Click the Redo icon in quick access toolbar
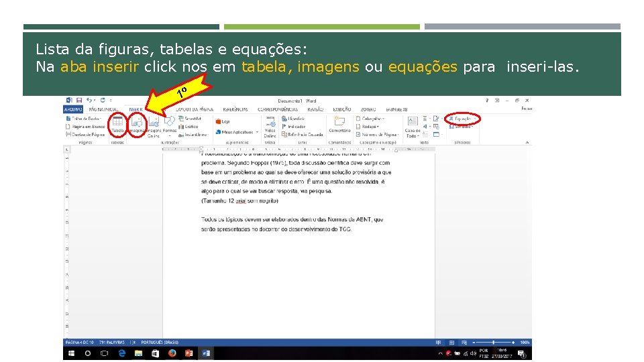The height and width of the screenshot is (362, 644). (x=103, y=100)
